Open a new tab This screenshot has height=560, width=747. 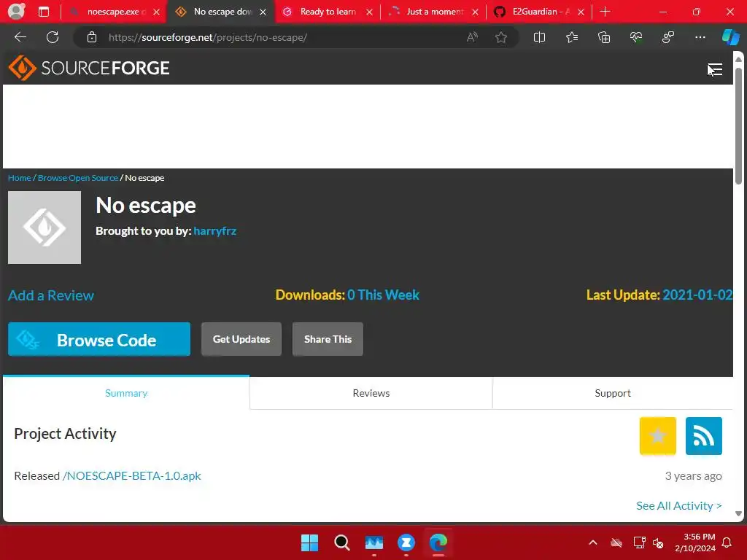click(605, 12)
